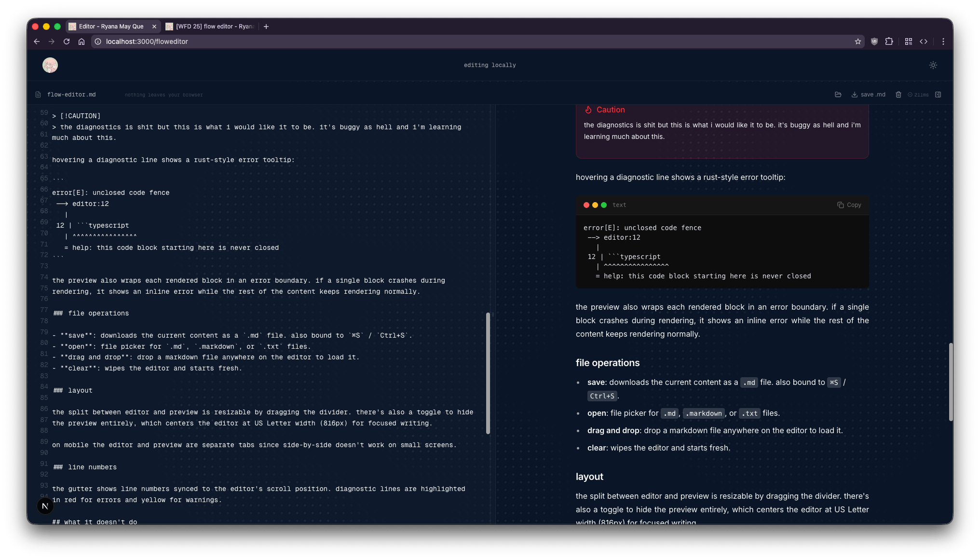Screen dimensions: 980x560
Task: Click the preview pane vertical scrollbar thumb
Action: pyautogui.click(x=951, y=382)
